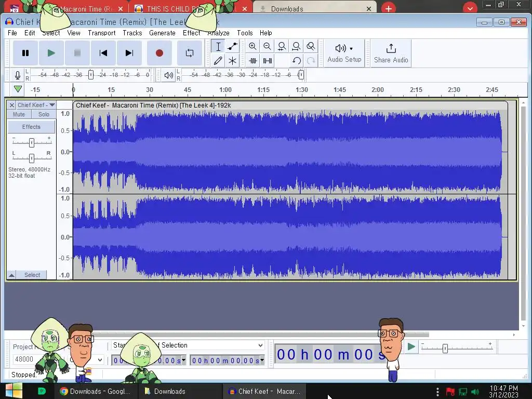Start playback with the green Play button
The width and height of the screenshot is (532, 399).
51,53
